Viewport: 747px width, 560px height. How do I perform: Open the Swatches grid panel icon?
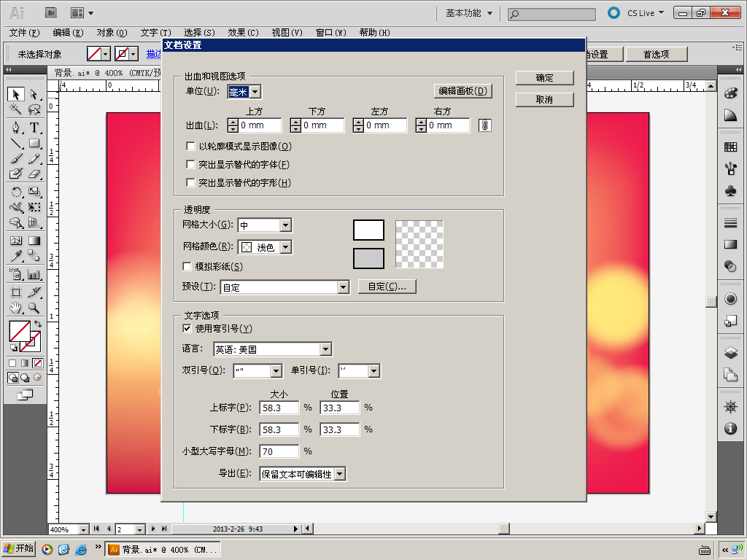coord(730,147)
